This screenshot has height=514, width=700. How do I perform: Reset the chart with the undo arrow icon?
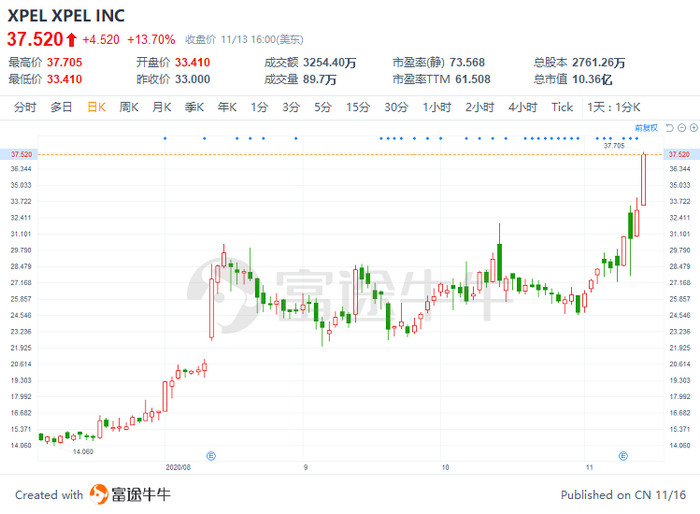point(669,128)
